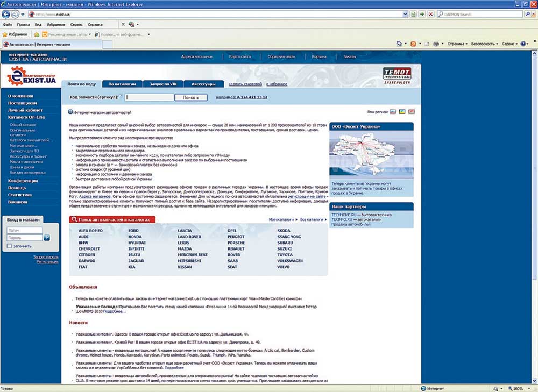Screen dimensions: 538x392
Task: Click the "Логин" input field
Action: tap(24, 230)
